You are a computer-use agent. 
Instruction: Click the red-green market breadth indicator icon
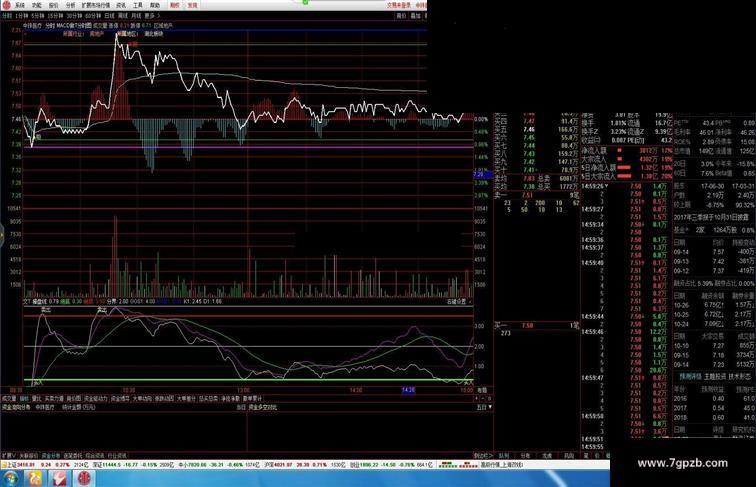[458, 465]
